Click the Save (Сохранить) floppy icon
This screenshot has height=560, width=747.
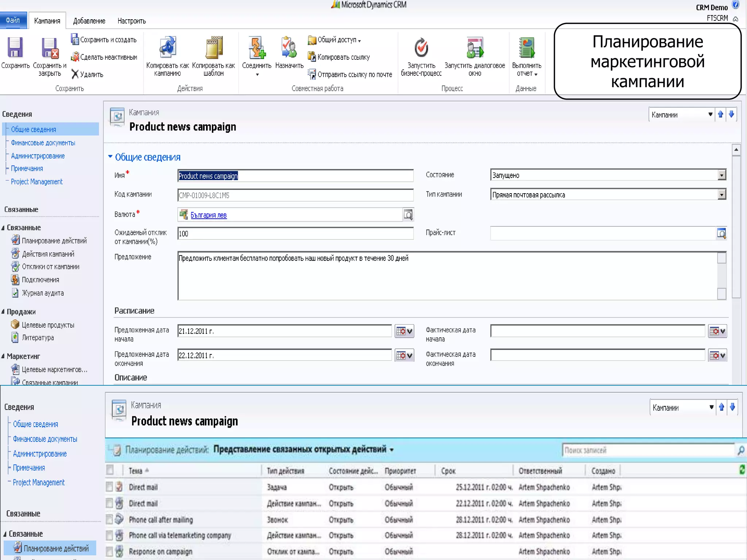pos(15,48)
